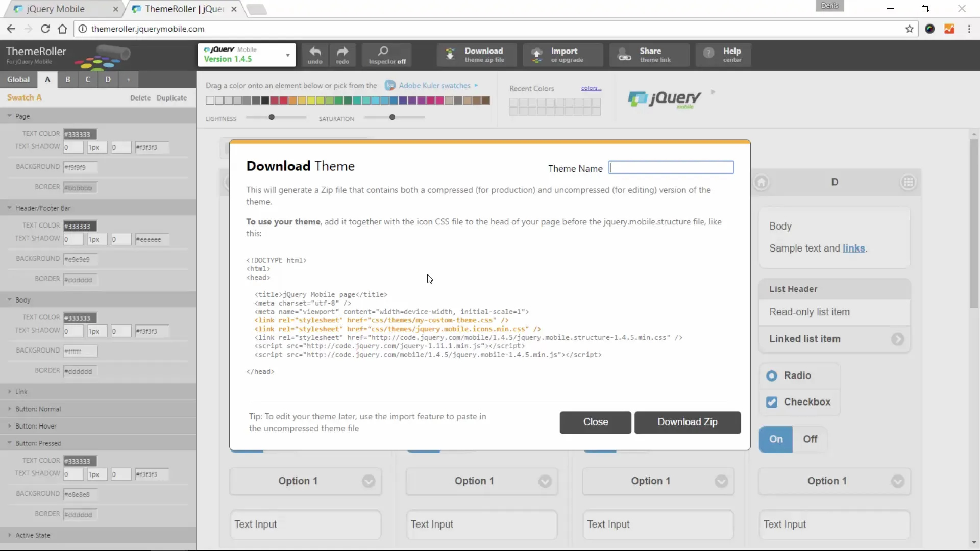The image size is (980, 551).
Task: Click the Page text color field
Action: [x=80, y=134]
